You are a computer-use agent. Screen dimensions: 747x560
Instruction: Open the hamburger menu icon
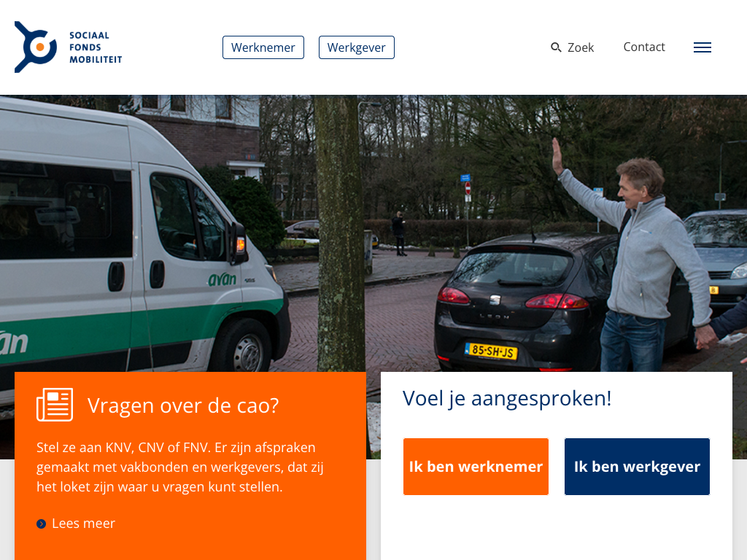[703, 47]
